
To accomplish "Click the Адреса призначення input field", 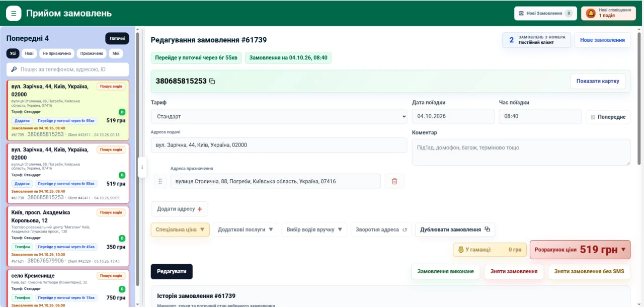I will [x=276, y=181].
